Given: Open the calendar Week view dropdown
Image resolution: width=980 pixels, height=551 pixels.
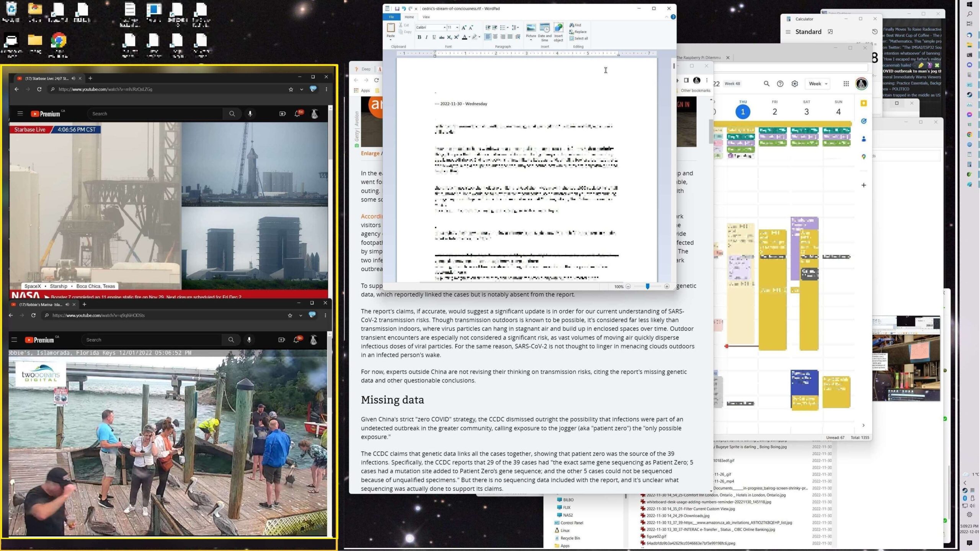Looking at the screenshot, I should pyautogui.click(x=818, y=83).
